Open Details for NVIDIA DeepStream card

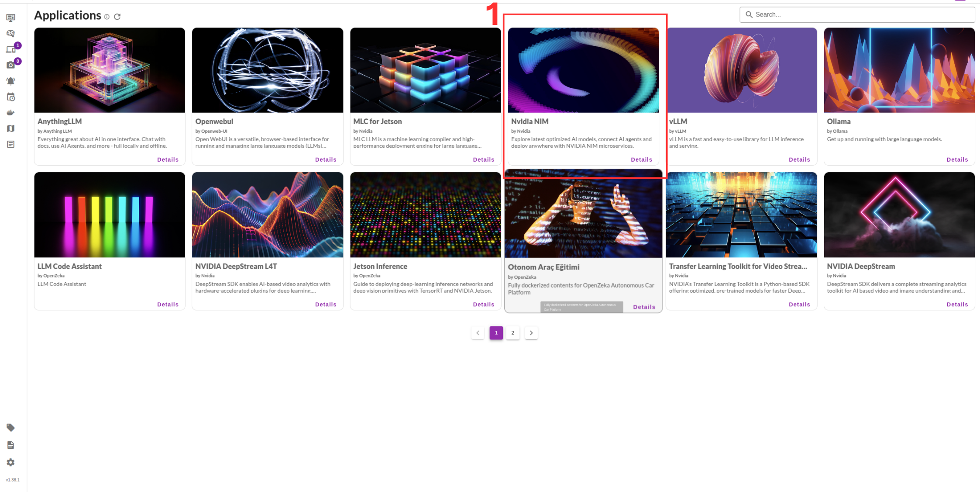957,304
